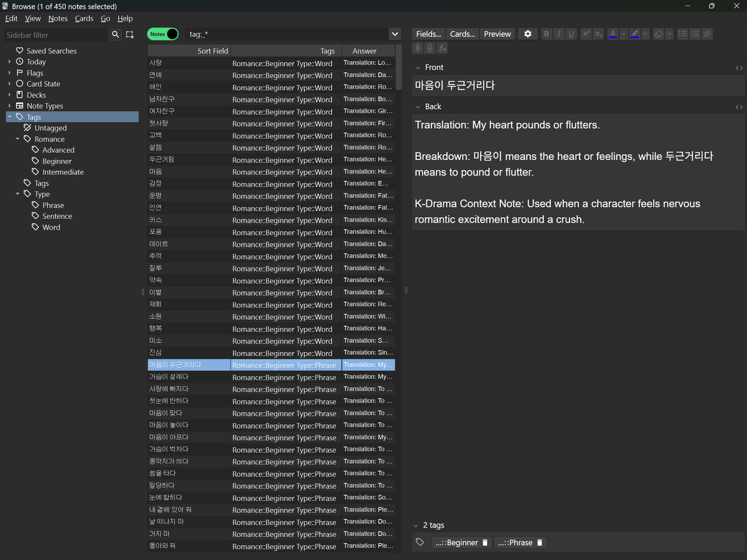Open the Go menu
Viewport: 747px width, 560px height.
click(105, 19)
